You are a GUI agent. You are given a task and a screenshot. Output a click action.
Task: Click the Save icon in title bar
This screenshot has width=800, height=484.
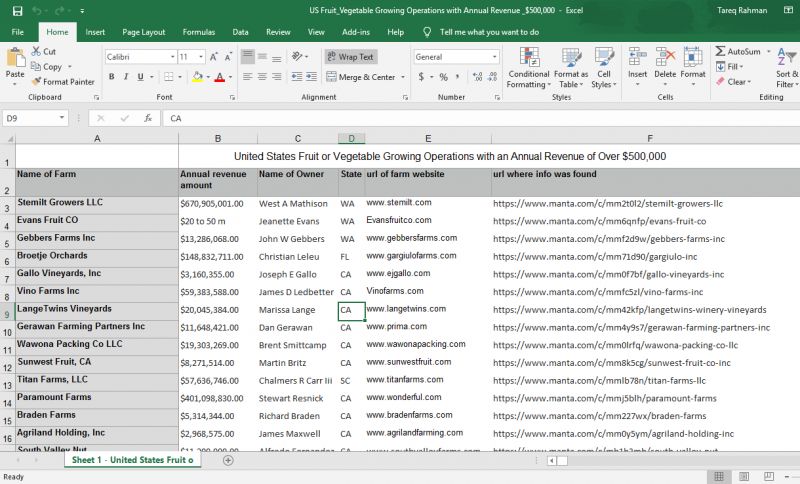tap(17, 11)
